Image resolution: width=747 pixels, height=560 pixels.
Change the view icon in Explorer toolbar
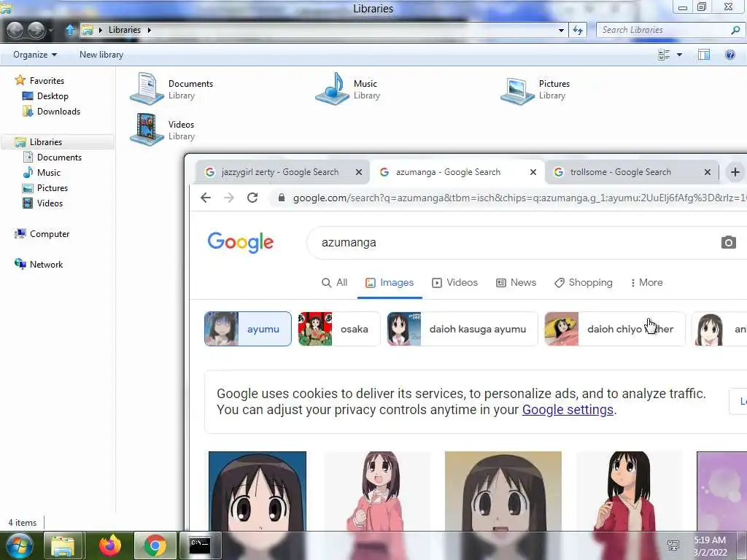click(x=664, y=55)
